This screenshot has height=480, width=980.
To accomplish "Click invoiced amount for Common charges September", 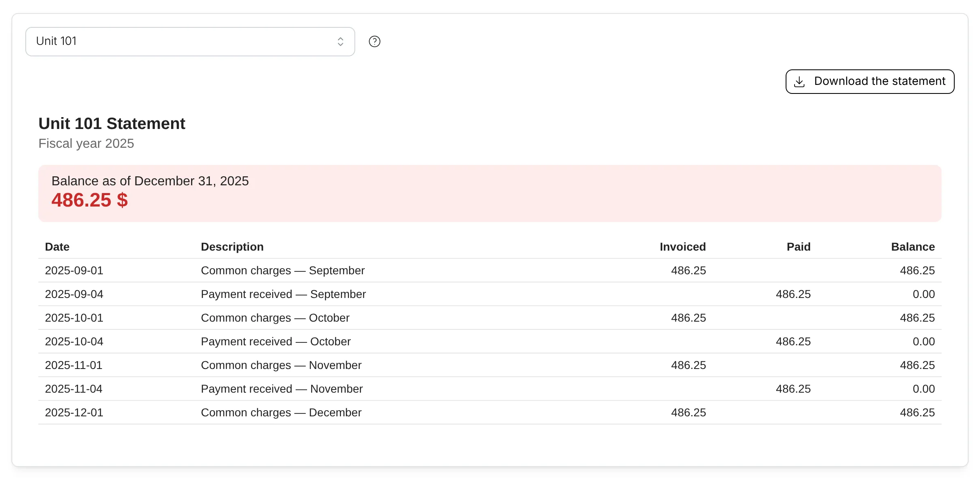I will point(688,271).
